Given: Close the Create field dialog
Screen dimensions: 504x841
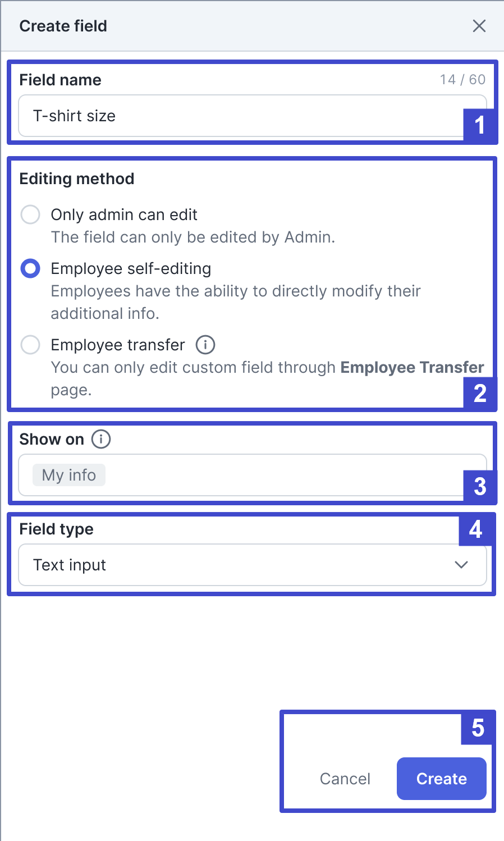Looking at the screenshot, I should tap(479, 26).
